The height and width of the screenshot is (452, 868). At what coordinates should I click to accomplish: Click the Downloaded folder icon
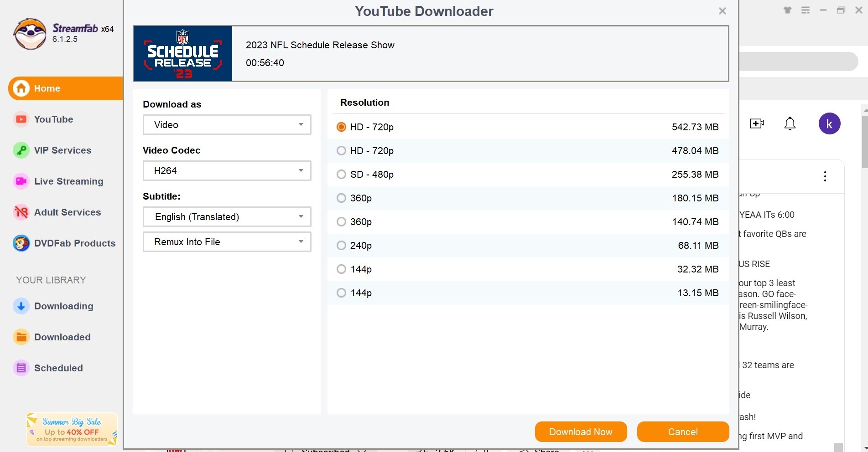[21, 337]
